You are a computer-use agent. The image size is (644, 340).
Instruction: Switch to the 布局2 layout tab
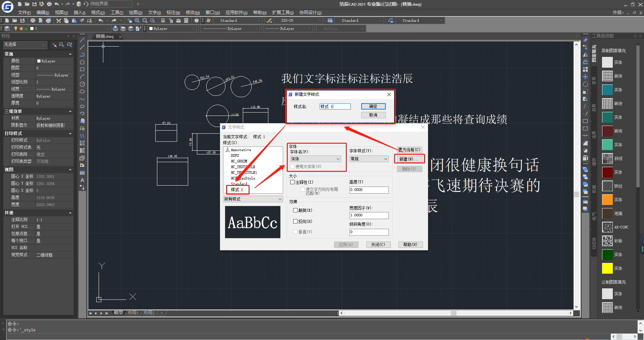coord(149,313)
